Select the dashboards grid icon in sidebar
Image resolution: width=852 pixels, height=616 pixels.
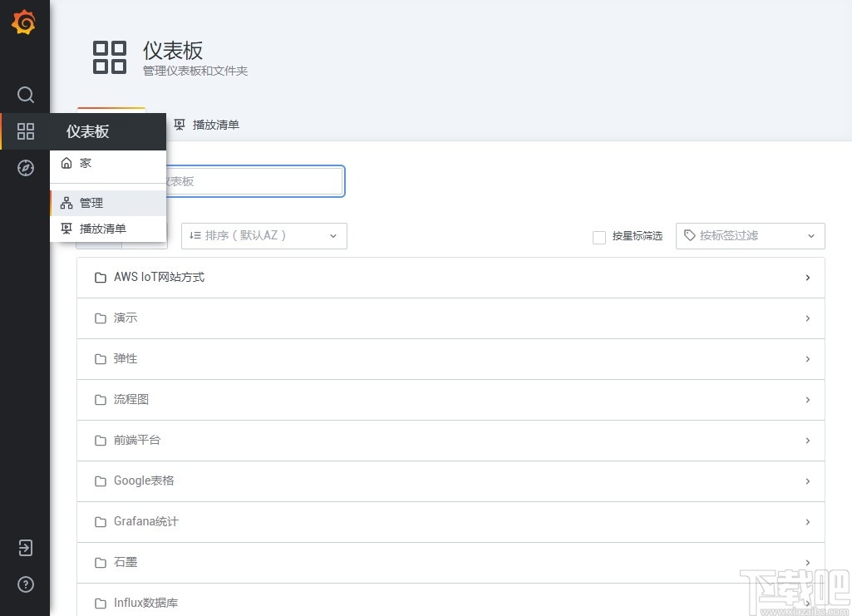click(25, 131)
